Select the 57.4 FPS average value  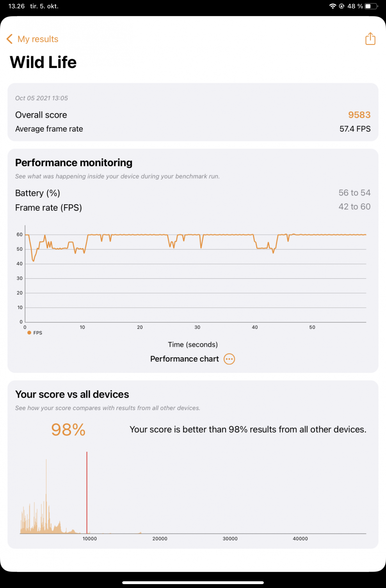coord(355,129)
